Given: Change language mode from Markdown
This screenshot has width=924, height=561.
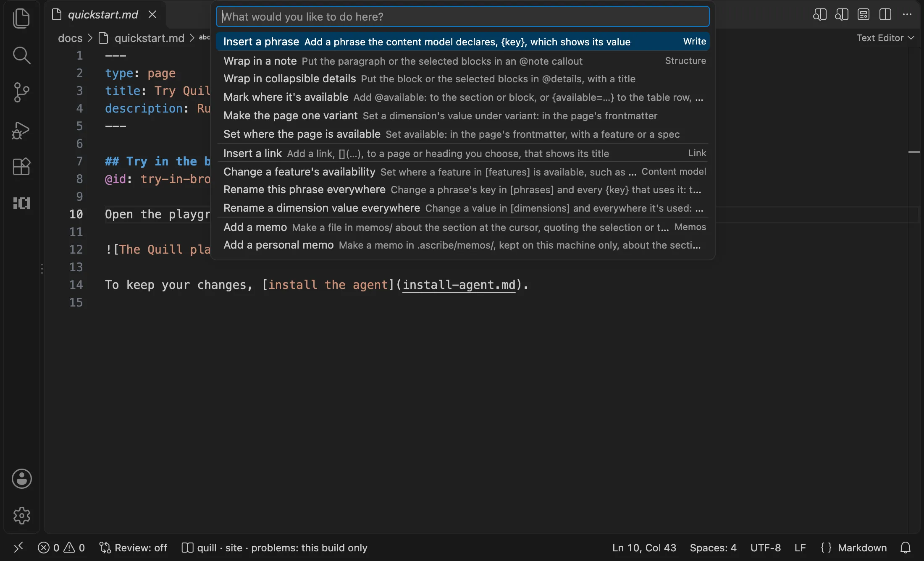Looking at the screenshot, I should (x=862, y=548).
